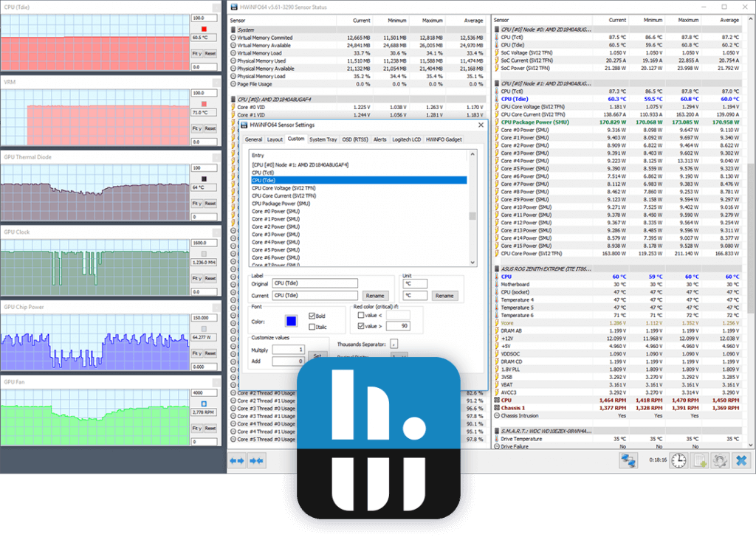Image resolution: width=756 pixels, height=537 pixels.
Task: Click Fit y in GPU Clock graph
Action: click(x=196, y=278)
